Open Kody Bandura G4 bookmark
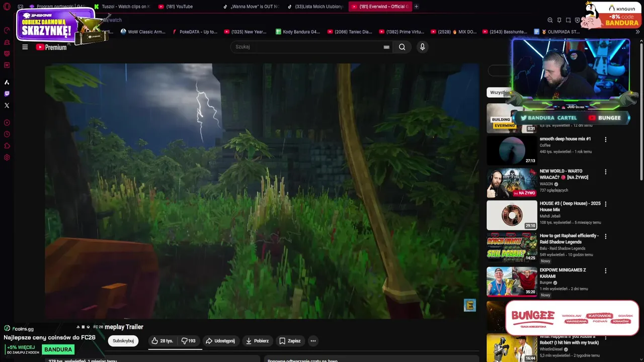Image resolution: width=644 pixels, height=362 pixels. (x=298, y=32)
